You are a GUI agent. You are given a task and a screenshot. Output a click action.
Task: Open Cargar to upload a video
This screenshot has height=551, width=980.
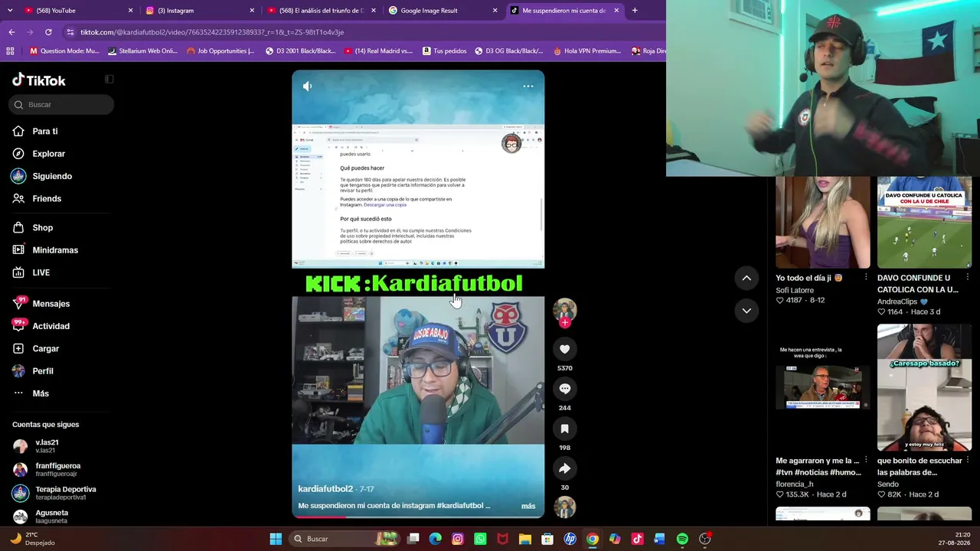pyautogui.click(x=36, y=349)
